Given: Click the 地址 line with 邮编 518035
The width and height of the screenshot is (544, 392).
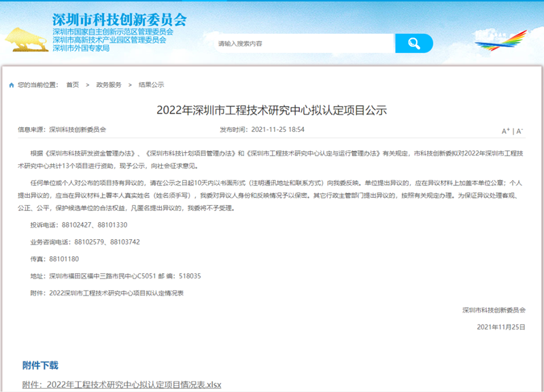Looking at the screenshot, I should [x=116, y=277].
